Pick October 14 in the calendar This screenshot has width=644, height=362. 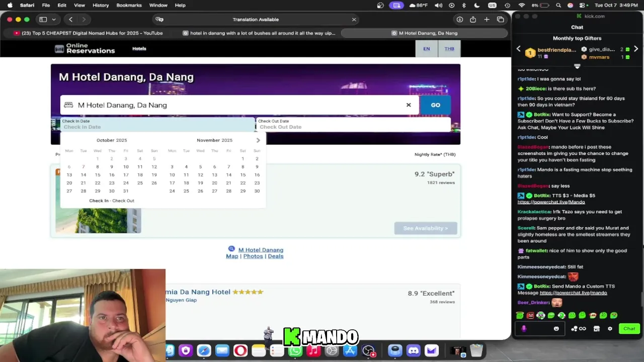tap(83, 175)
